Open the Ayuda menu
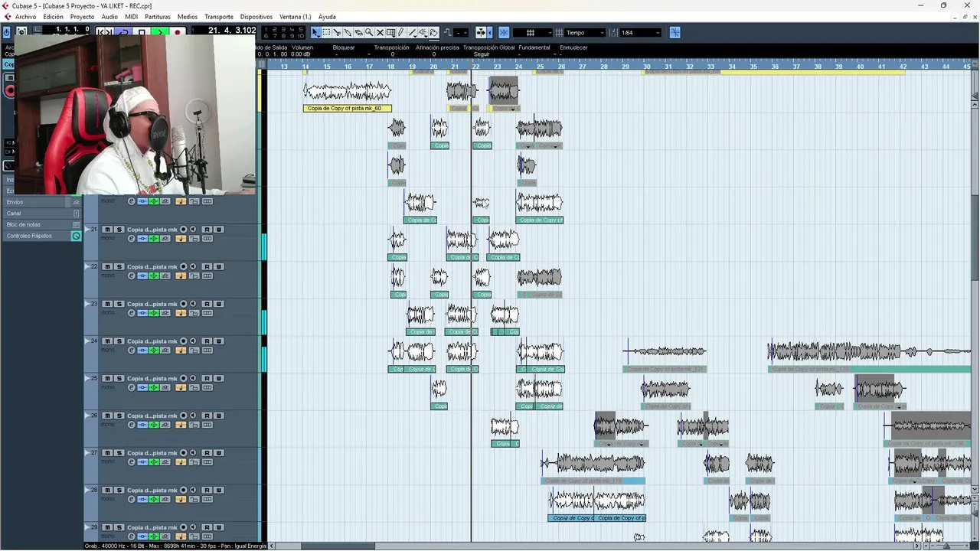 [327, 17]
